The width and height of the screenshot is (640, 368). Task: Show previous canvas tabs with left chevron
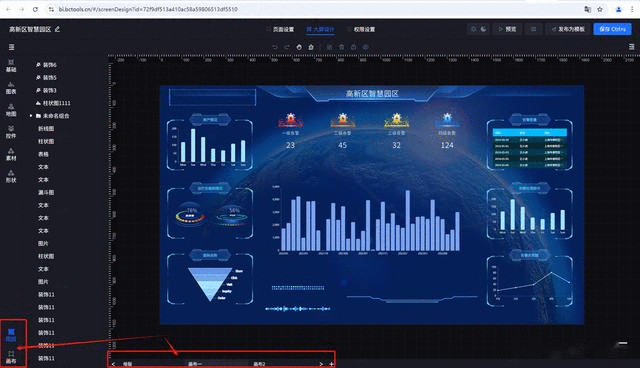coord(113,364)
